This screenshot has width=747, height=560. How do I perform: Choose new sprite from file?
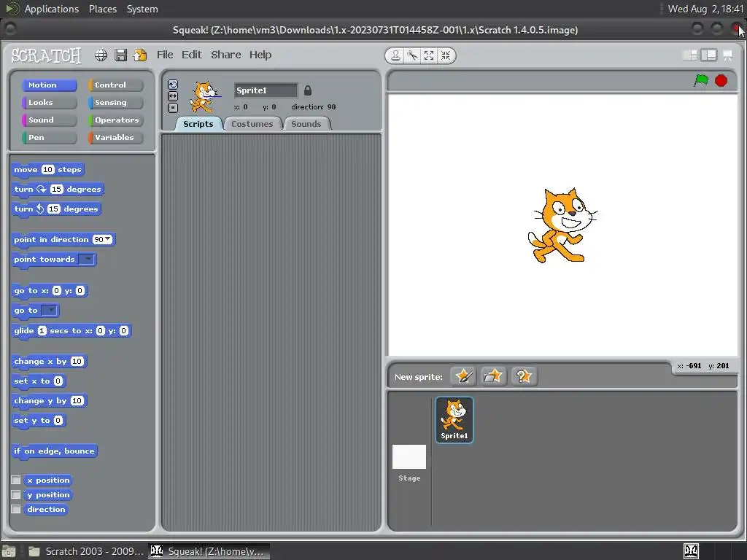coord(493,376)
